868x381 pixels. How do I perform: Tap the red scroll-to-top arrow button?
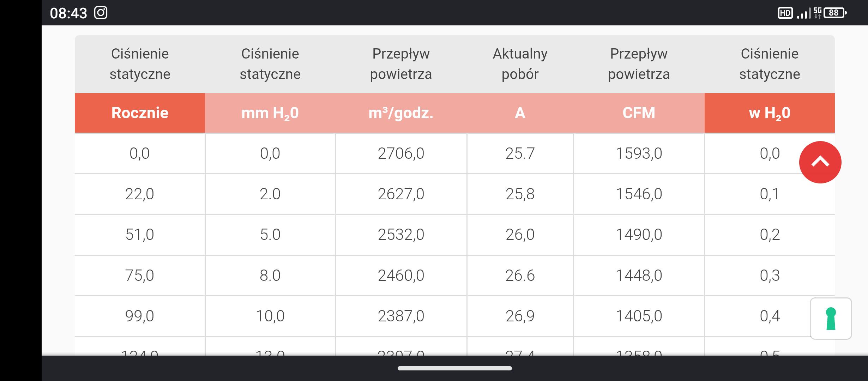820,162
